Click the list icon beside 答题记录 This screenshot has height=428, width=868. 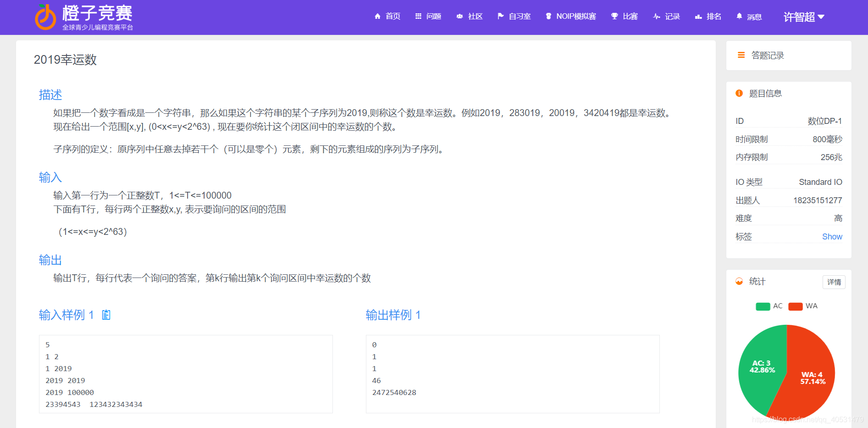(741, 55)
